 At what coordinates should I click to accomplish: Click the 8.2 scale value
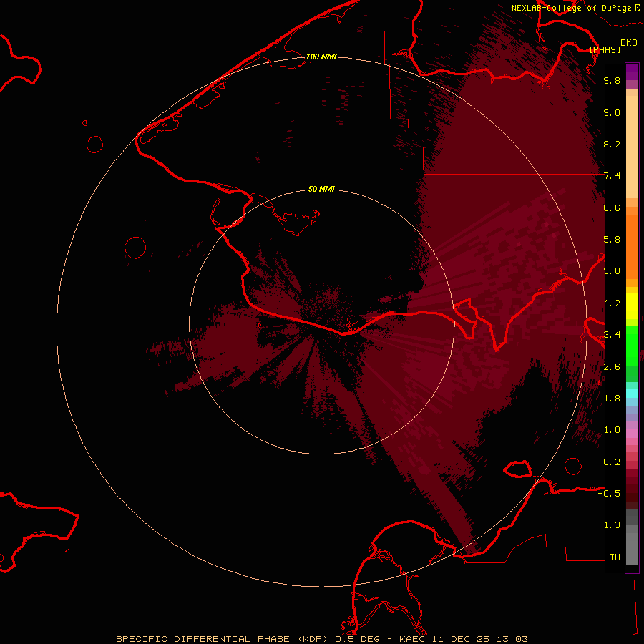coord(612,144)
